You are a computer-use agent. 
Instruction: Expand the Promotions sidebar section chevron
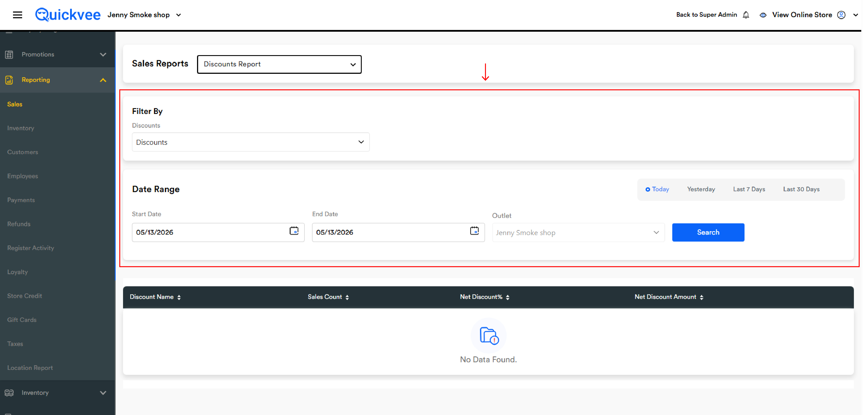click(103, 55)
